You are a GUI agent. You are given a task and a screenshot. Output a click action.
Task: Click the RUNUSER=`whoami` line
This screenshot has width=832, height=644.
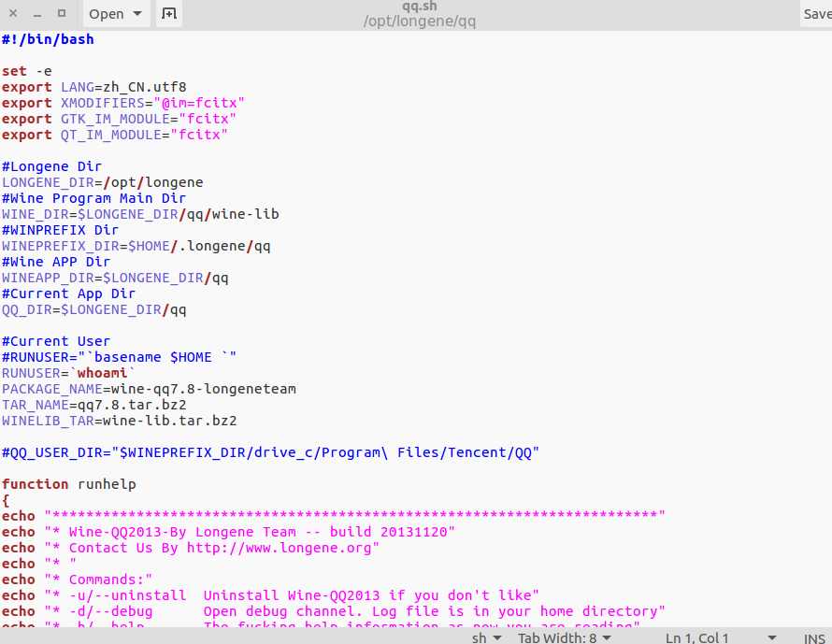coord(69,374)
